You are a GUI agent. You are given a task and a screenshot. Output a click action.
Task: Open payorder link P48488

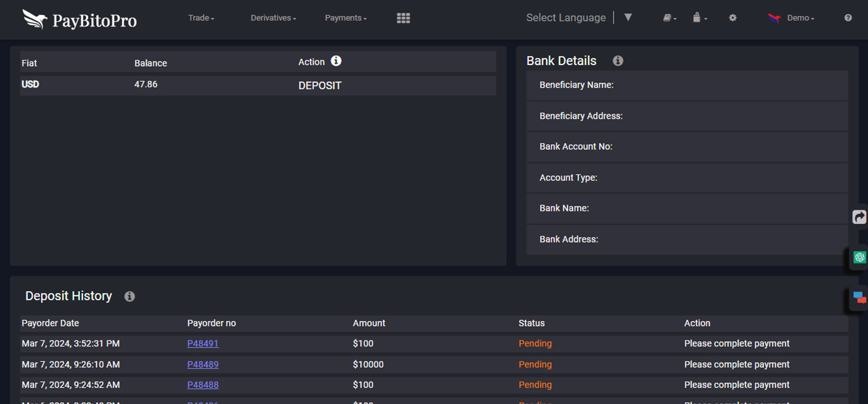point(203,384)
